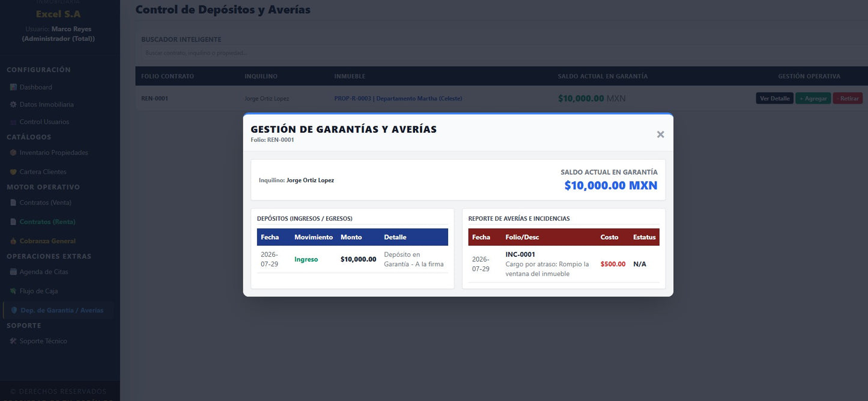Click the gear icon beside Datos Inmobiliaria

(14, 105)
